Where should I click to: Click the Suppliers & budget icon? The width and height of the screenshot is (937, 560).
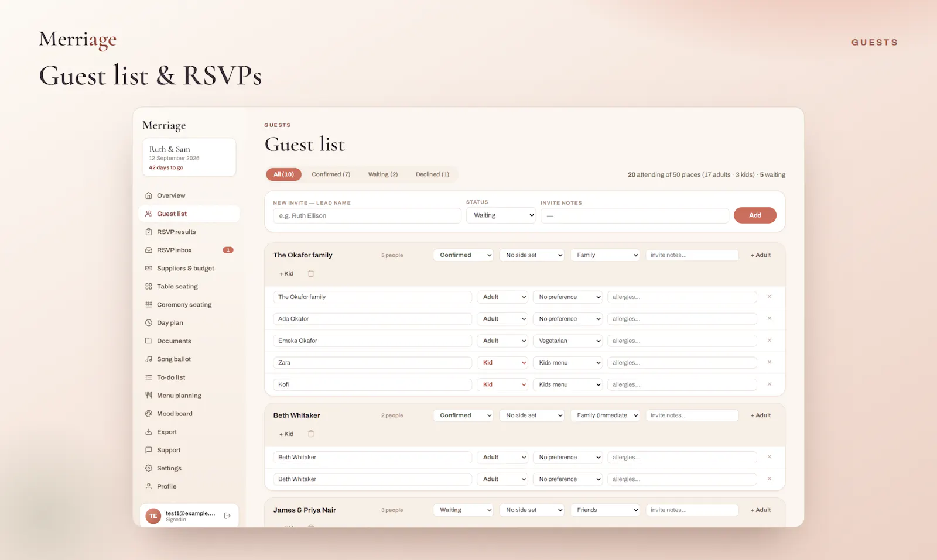point(149,268)
